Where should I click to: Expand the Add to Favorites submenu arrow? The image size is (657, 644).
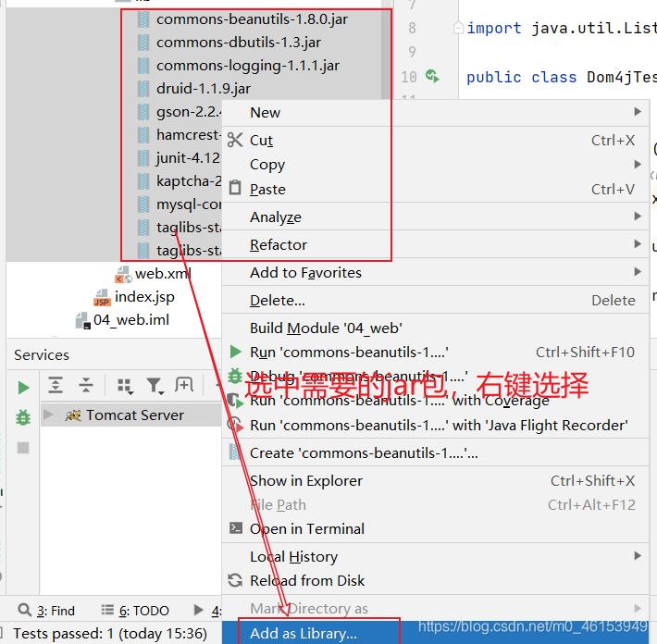638,272
